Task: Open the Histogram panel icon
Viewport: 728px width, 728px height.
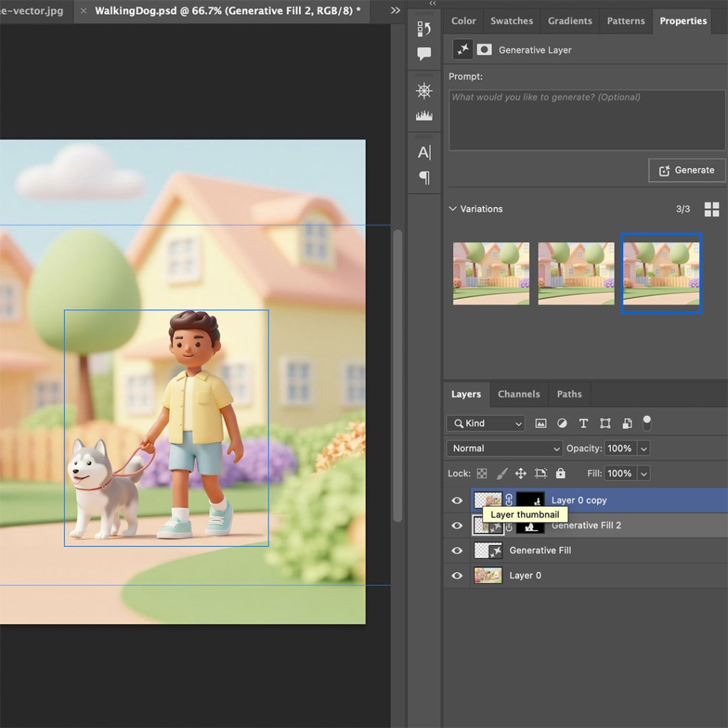Action: point(424,115)
